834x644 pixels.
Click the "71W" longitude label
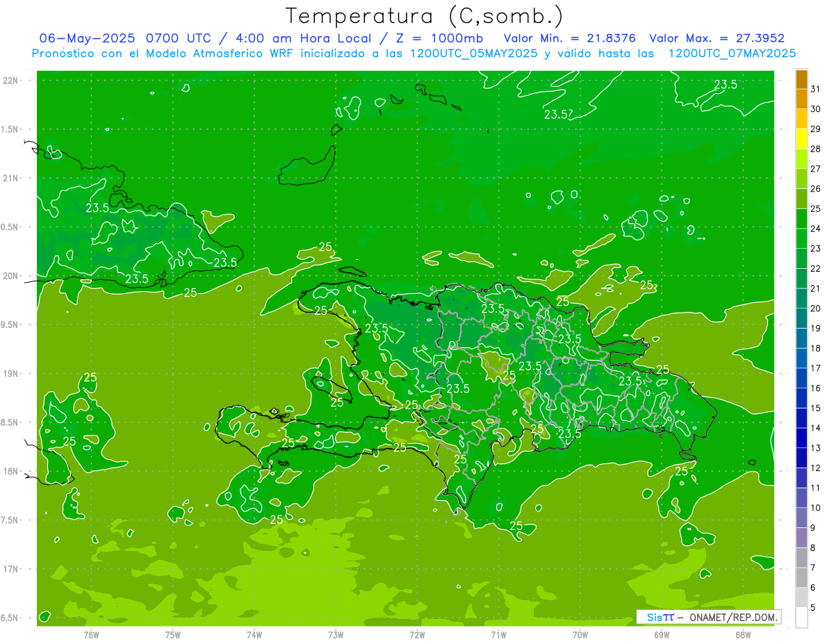click(x=498, y=634)
